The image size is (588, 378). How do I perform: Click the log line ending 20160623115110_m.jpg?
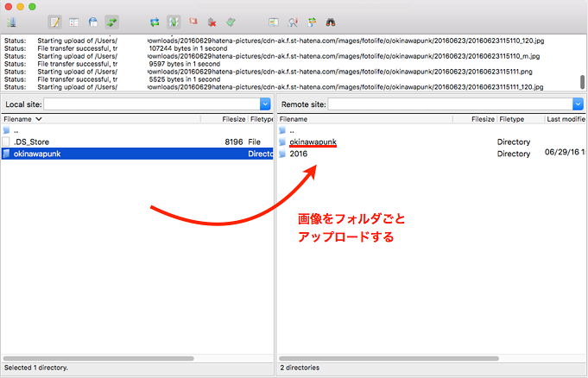pos(272,56)
